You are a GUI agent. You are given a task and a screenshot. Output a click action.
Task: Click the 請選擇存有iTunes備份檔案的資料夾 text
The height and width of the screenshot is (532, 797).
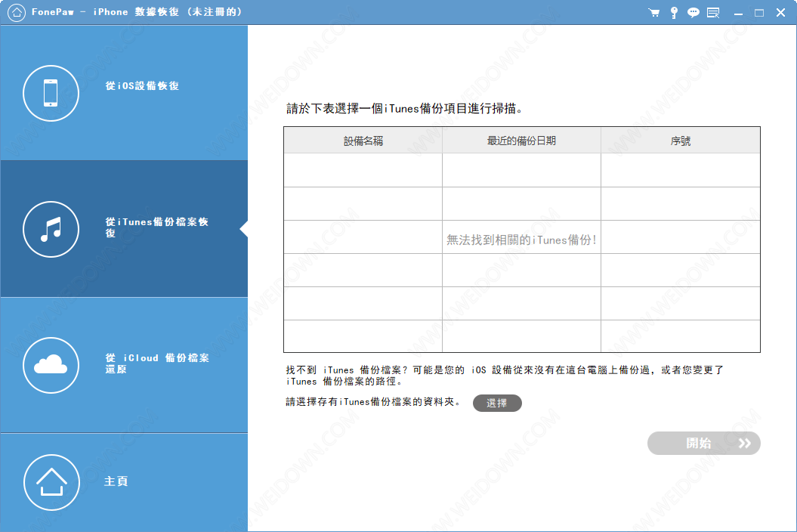[x=373, y=402]
